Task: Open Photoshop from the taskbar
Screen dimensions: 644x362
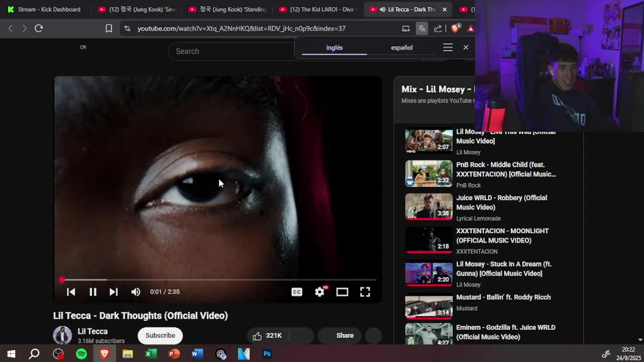Action: pos(267,354)
